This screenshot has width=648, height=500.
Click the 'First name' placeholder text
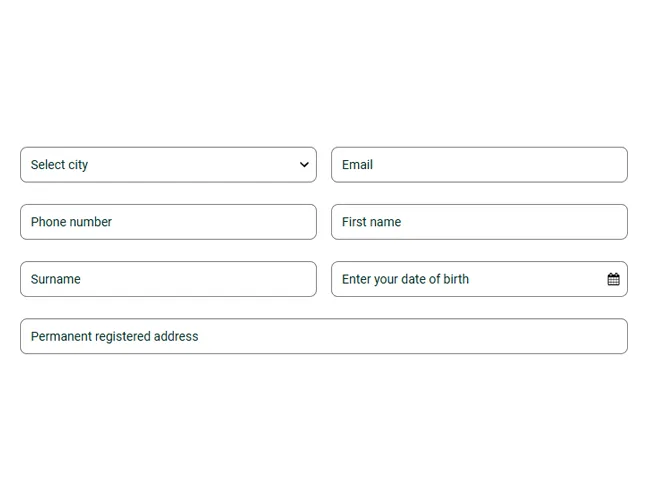coord(371,222)
